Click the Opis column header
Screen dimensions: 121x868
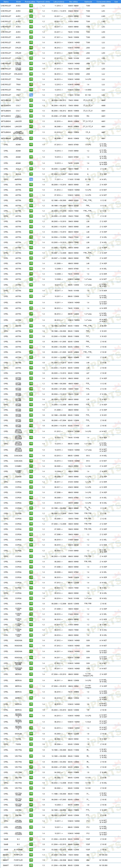tap(116, 2)
